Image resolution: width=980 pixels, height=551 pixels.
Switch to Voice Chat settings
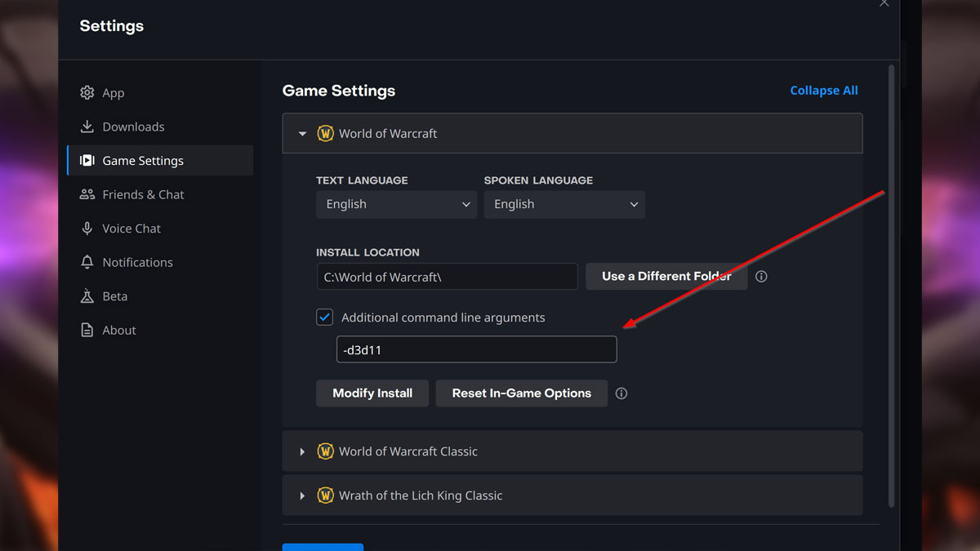coord(160,229)
